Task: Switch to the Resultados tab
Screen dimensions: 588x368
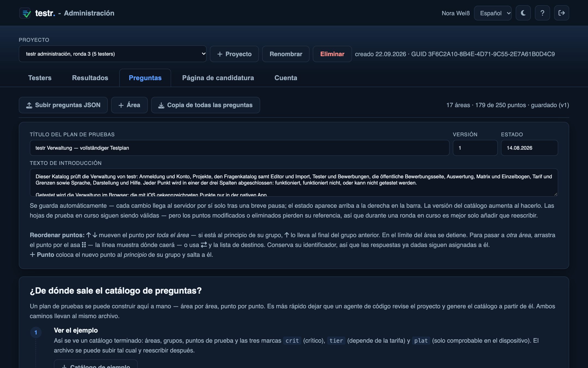Action: tap(90, 78)
